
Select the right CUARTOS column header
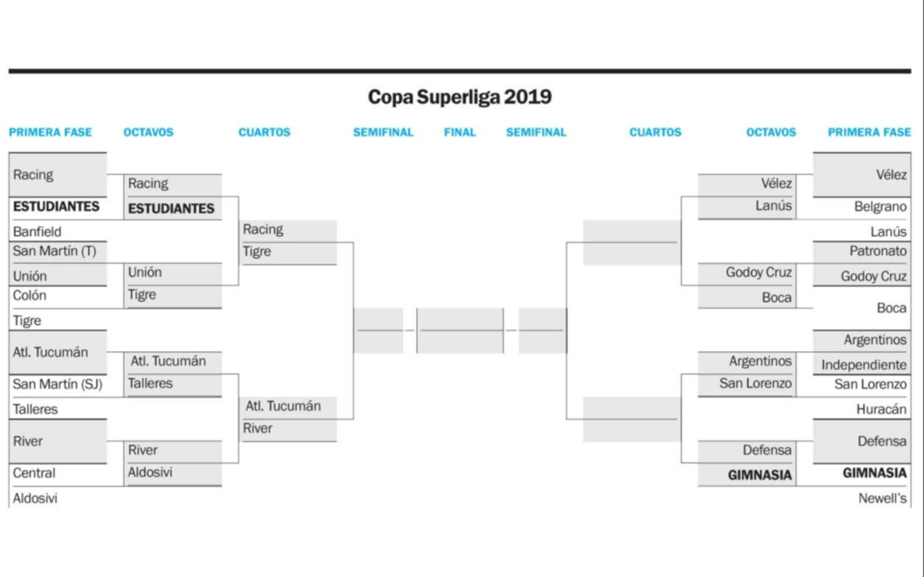pos(655,132)
